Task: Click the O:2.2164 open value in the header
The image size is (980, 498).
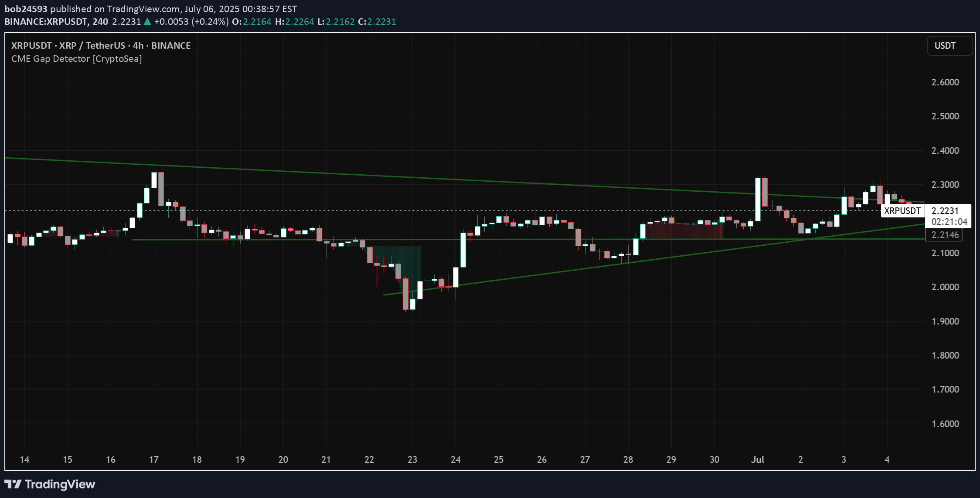Action: [x=252, y=21]
